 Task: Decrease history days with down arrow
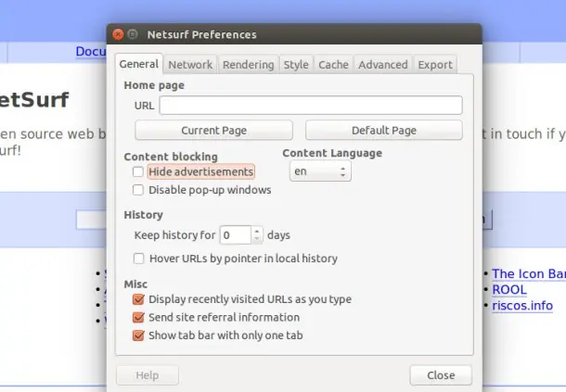point(257,239)
